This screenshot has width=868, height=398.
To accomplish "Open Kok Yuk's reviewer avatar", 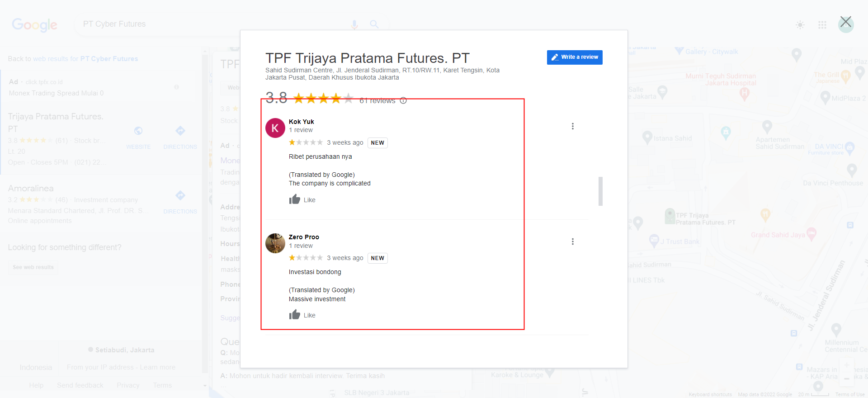I will tap(275, 128).
